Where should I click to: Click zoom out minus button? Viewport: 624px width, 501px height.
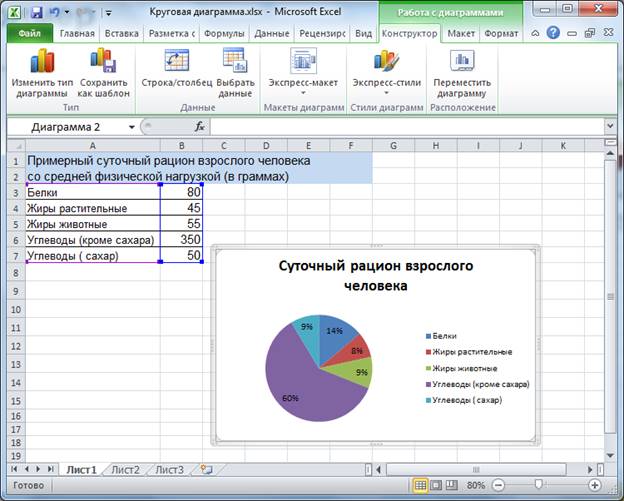pyautogui.click(x=498, y=485)
